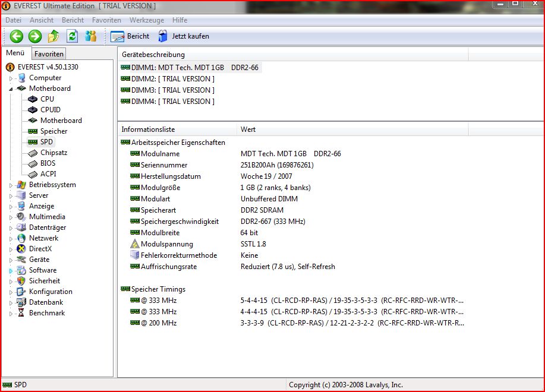Select the BIOS tree item
Viewport: 545px width, 392px height.
[x=48, y=163]
